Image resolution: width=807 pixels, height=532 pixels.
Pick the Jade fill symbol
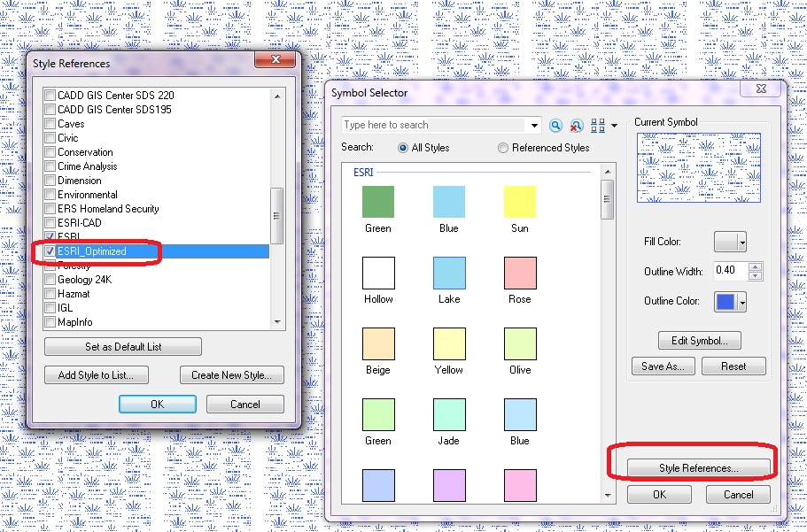[449, 414]
